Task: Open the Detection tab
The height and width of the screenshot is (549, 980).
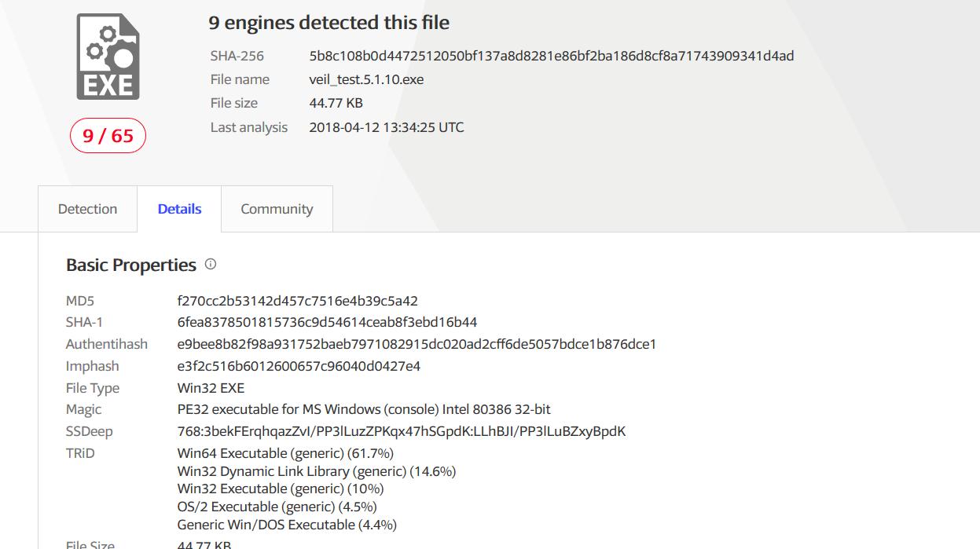Action: pos(87,209)
